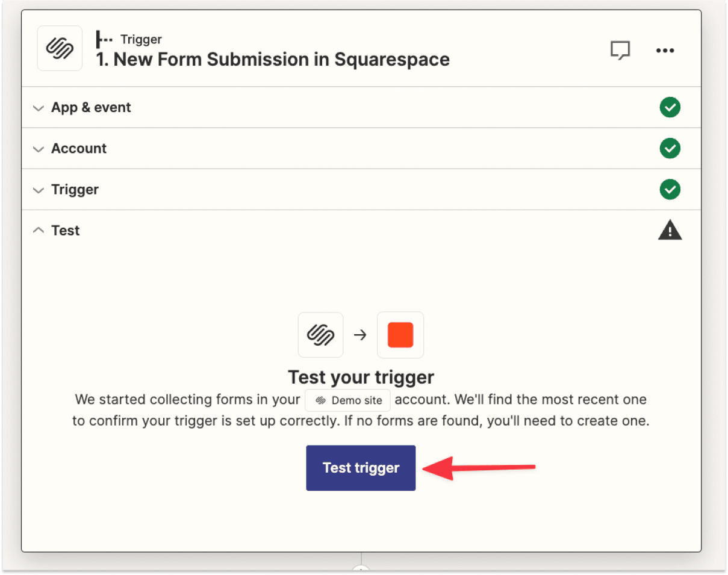Click the green checkmark beside App & event
Image resolution: width=728 pixels, height=575 pixels.
670,107
